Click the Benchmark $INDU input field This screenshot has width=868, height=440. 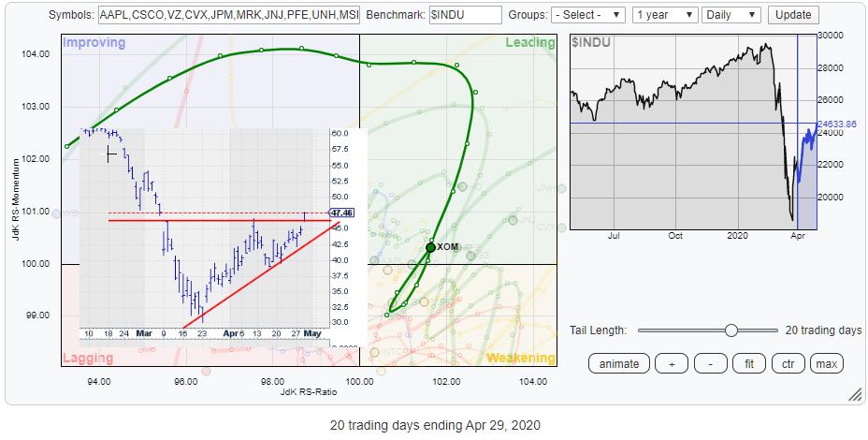[464, 16]
